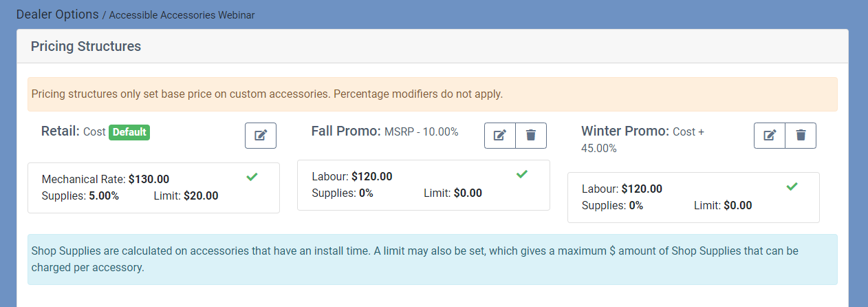The height and width of the screenshot is (307, 868).
Task: Select the Retail Mechanical Rate card
Action: [x=153, y=188]
